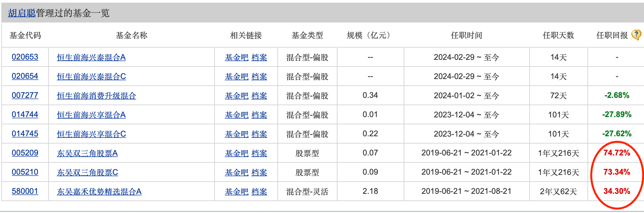Open 基金吧 link for 恒生前海兴泰混合C
The height and width of the screenshot is (213, 644).
point(237,76)
